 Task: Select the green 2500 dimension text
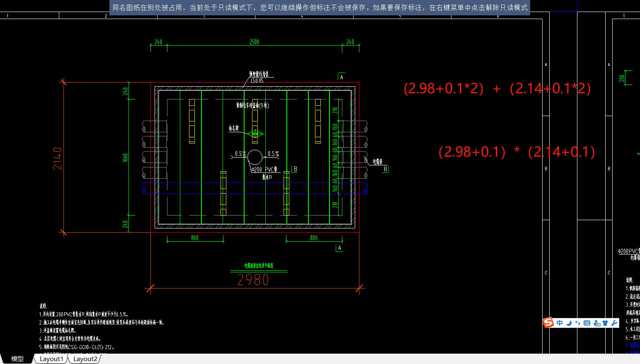(254, 42)
